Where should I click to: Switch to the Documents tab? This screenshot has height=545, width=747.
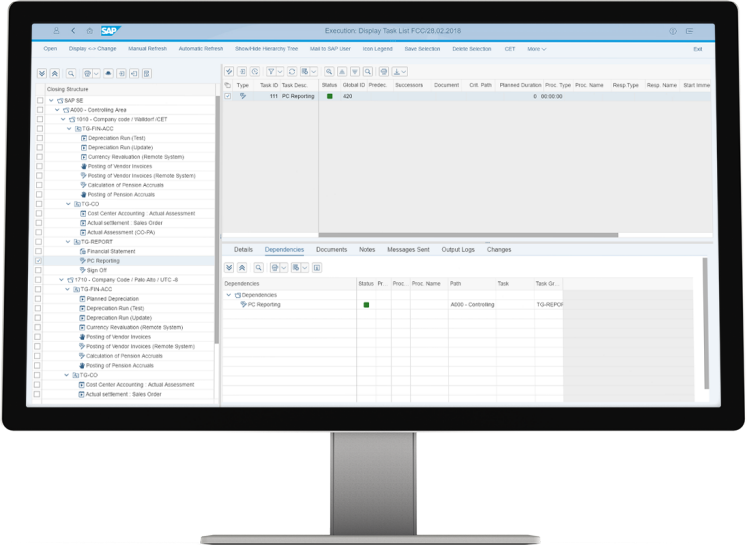coord(331,250)
